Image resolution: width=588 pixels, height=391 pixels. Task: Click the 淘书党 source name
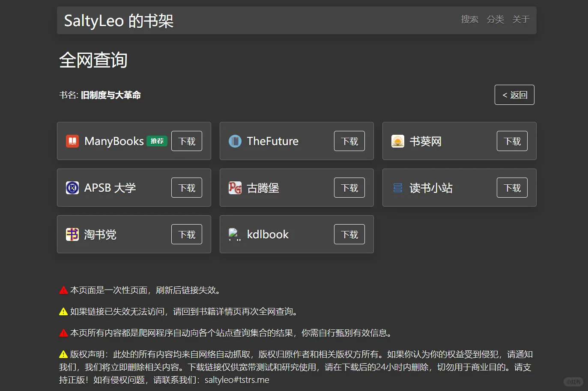pyautogui.click(x=100, y=234)
